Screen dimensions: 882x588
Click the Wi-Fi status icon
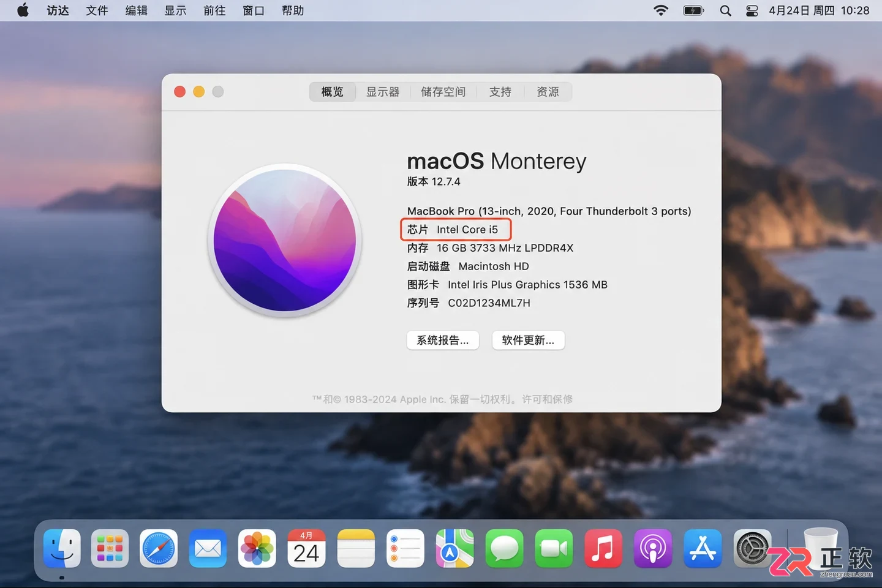coord(661,10)
